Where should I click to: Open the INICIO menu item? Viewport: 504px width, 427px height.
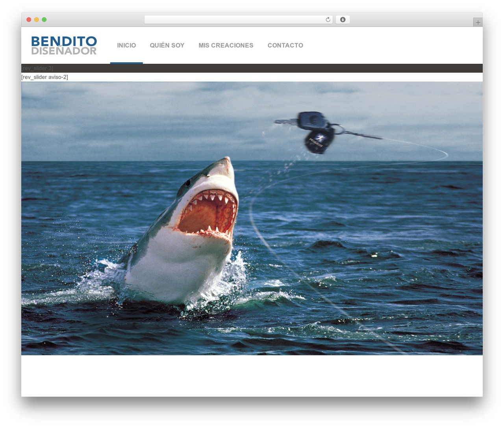click(126, 45)
